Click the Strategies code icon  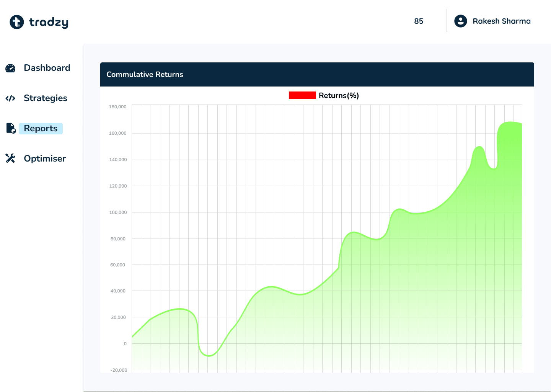click(x=10, y=98)
